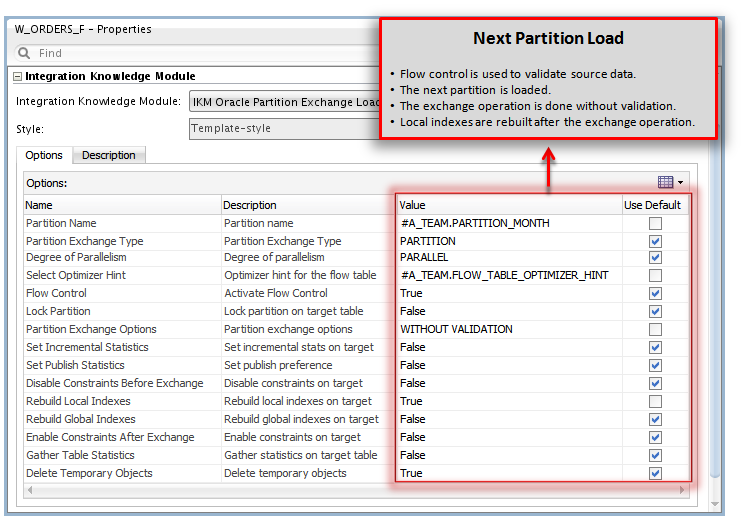Edit the WITHOUT VALIDATION value cell
The image size is (745, 520).
[457, 329]
